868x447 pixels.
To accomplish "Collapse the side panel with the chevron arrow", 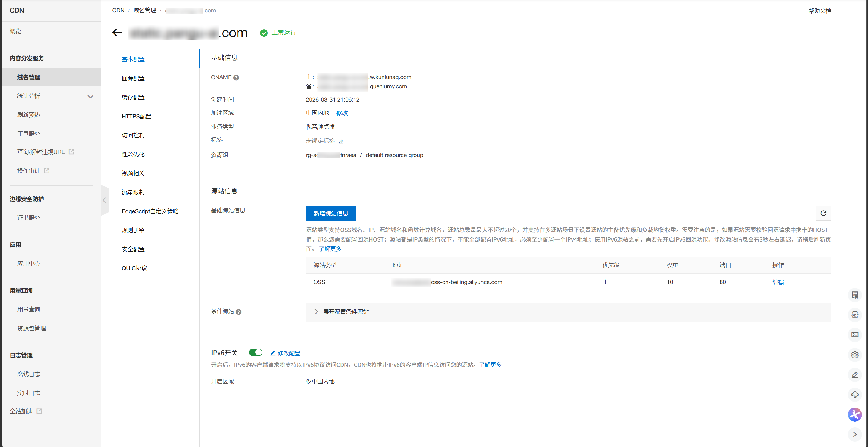I will tap(104, 200).
